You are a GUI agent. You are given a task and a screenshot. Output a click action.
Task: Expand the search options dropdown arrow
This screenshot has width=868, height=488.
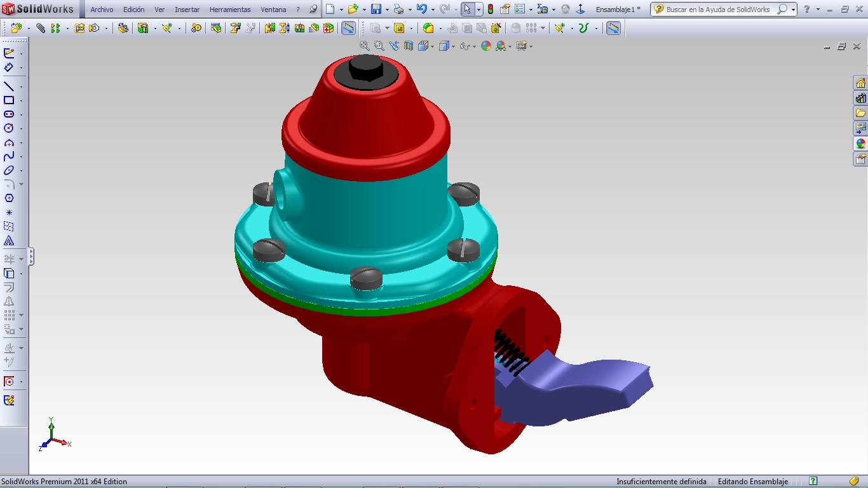click(793, 10)
